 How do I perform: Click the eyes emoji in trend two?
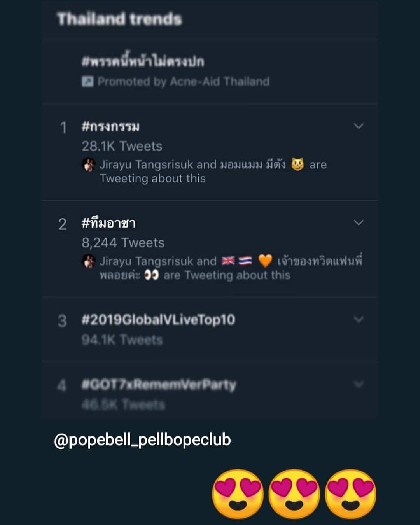(152, 275)
